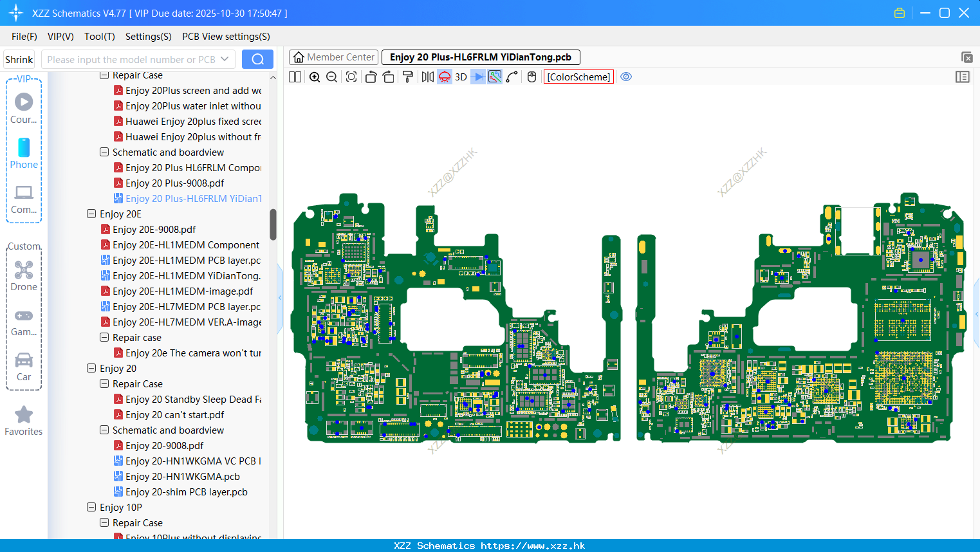
Task: Click the multi-window icon beside tabs
Action: tap(966, 57)
